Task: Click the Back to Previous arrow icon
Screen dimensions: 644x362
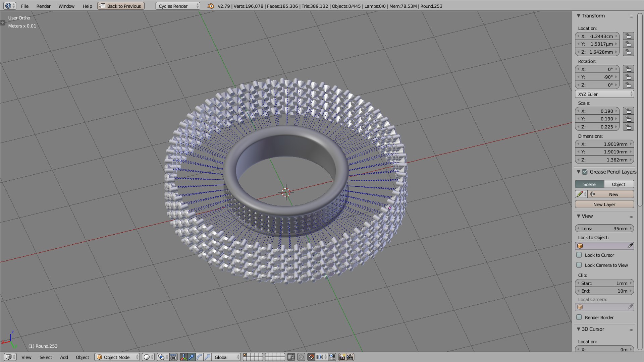Action: tap(102, 6)
